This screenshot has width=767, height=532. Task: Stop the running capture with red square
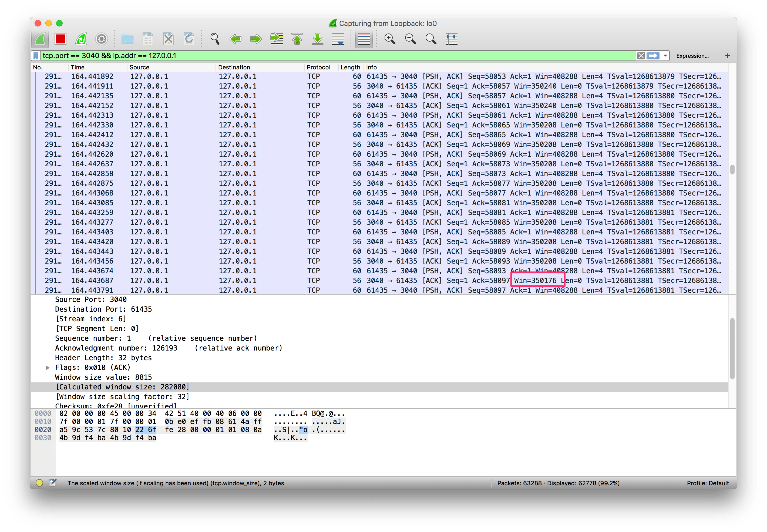61,39
